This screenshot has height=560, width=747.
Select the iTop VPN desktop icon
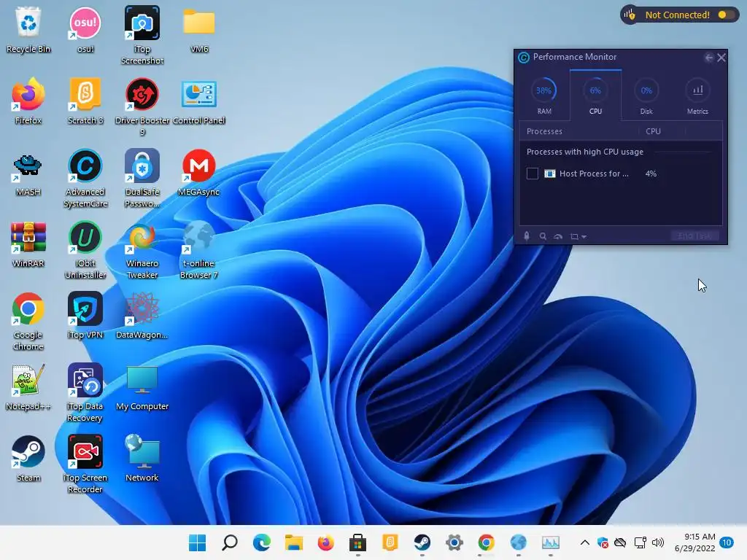click(85, 315)
